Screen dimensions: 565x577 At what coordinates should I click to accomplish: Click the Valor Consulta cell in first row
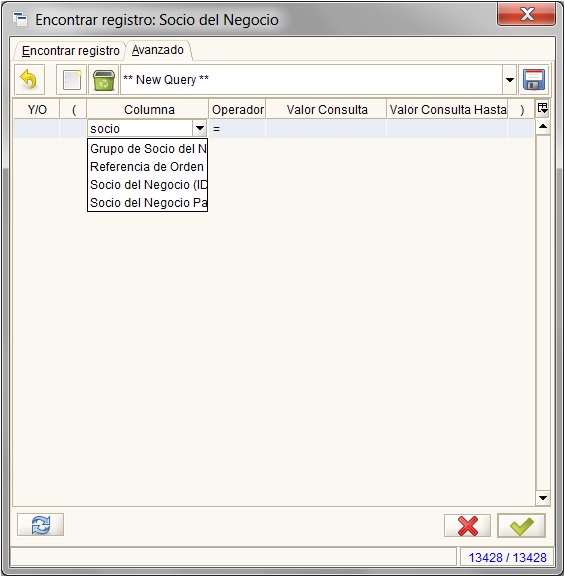point(326,128)
